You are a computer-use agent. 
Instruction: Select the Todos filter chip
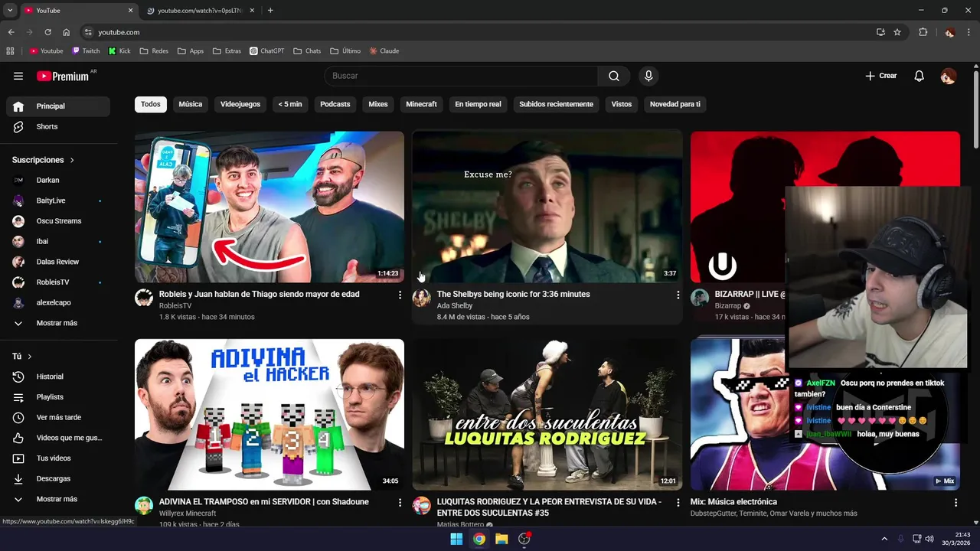pyautogui.click(x=151, y=104)
